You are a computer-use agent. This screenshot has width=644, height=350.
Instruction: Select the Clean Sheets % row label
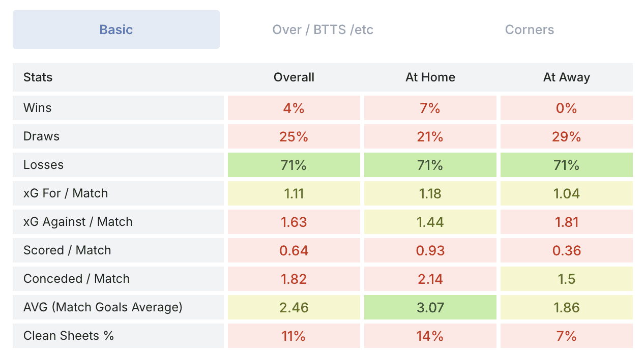coord(68,336)
